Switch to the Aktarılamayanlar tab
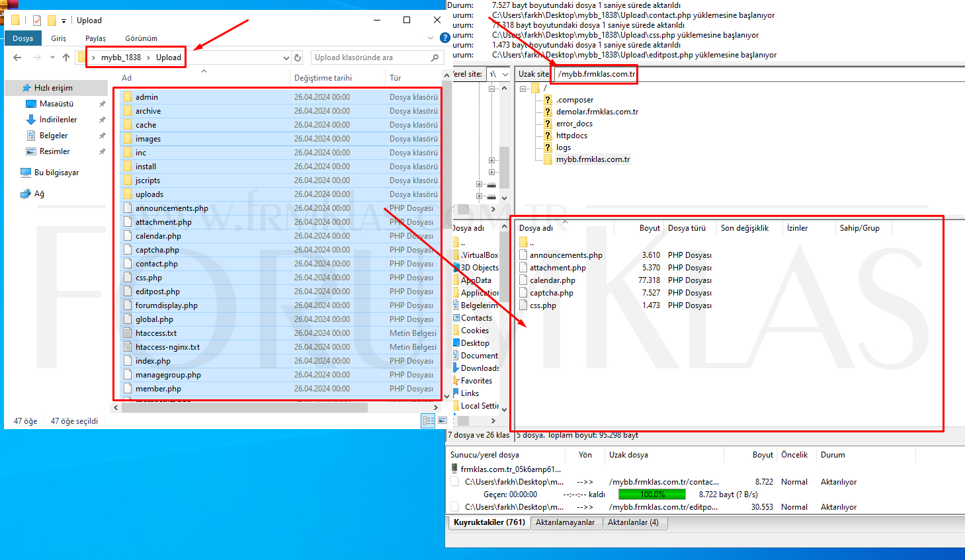The height and width of the screenshot is (560, 965). 565,522
